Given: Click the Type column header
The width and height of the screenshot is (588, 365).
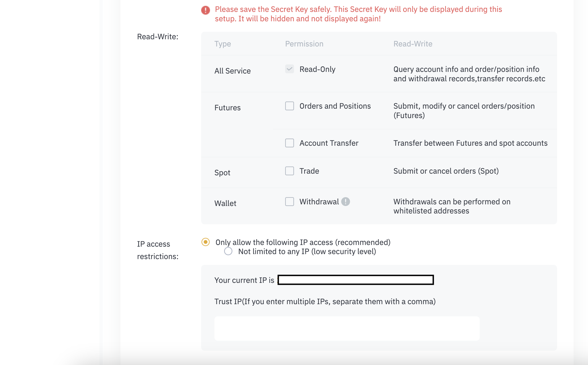Looking at the screenshot, I should pyautogui.click(x=222, y=44).
